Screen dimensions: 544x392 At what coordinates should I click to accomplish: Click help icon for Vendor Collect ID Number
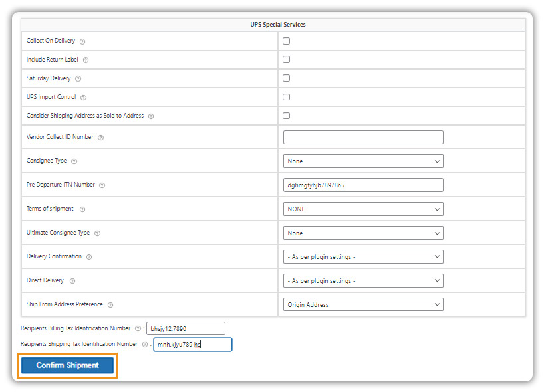click(x=100, y=138)
